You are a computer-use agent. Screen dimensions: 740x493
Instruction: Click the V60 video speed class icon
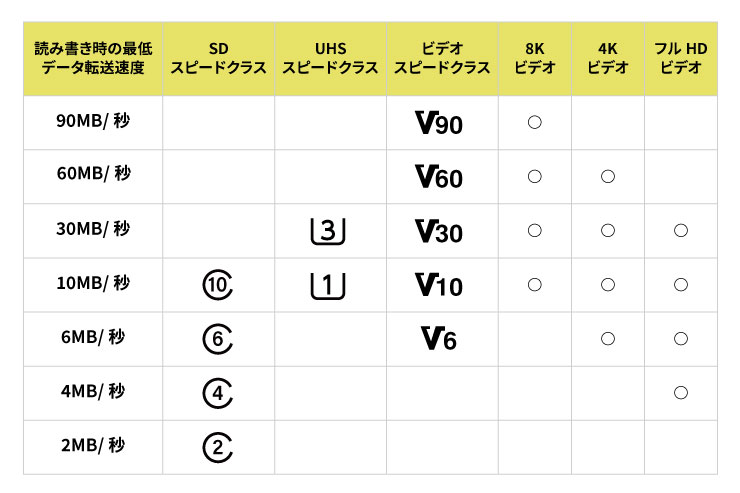(x=438, y=177)
